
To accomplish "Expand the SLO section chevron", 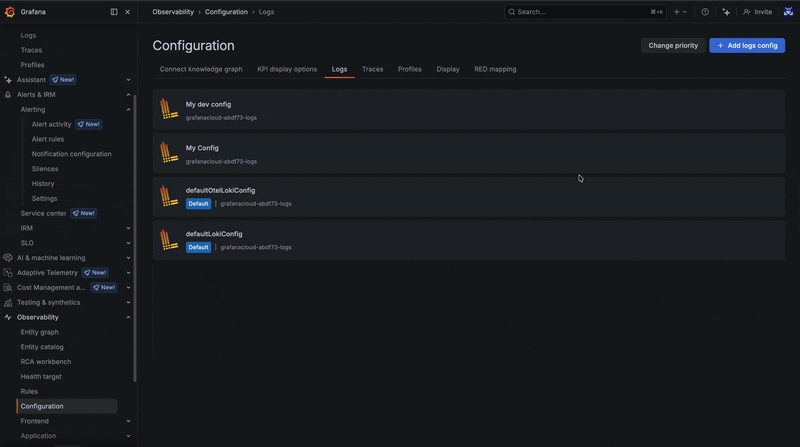I will click(x=128, y=243).
